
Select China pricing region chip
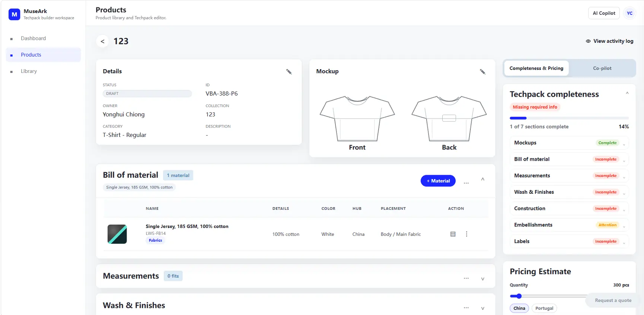pyautogui.click(x=519, y=308)
